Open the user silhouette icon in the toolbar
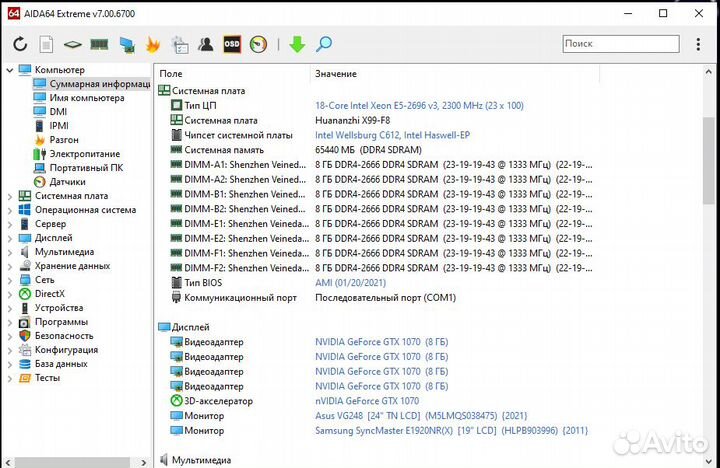 point(206,44)
